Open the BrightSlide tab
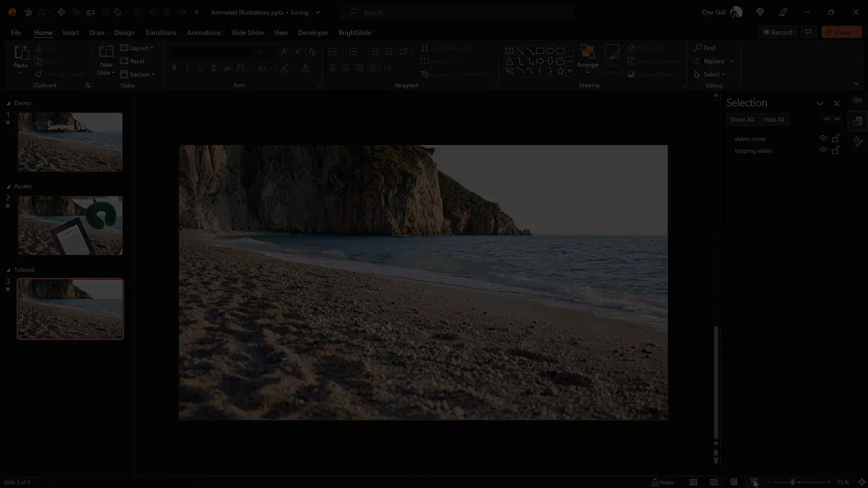The width and height of the screenshot is (868, 488). coord(355,33)
